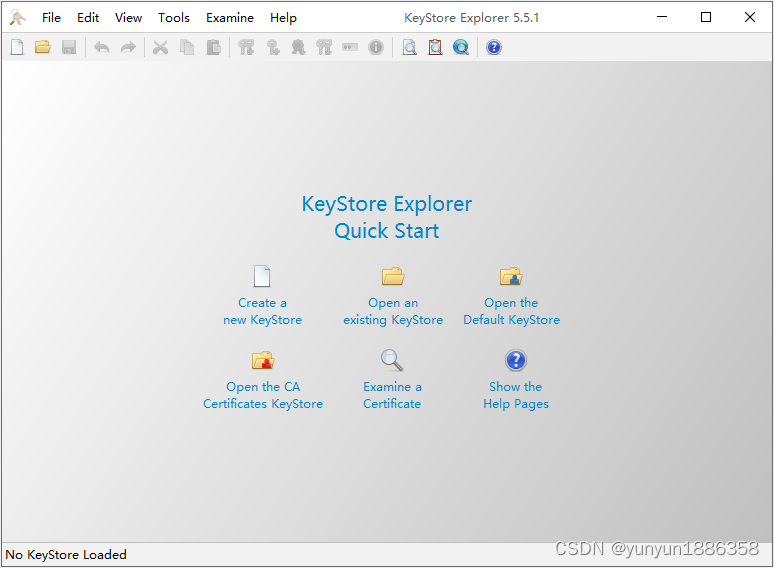Maximize the KeyStore Explorer window

click(706, 17)
